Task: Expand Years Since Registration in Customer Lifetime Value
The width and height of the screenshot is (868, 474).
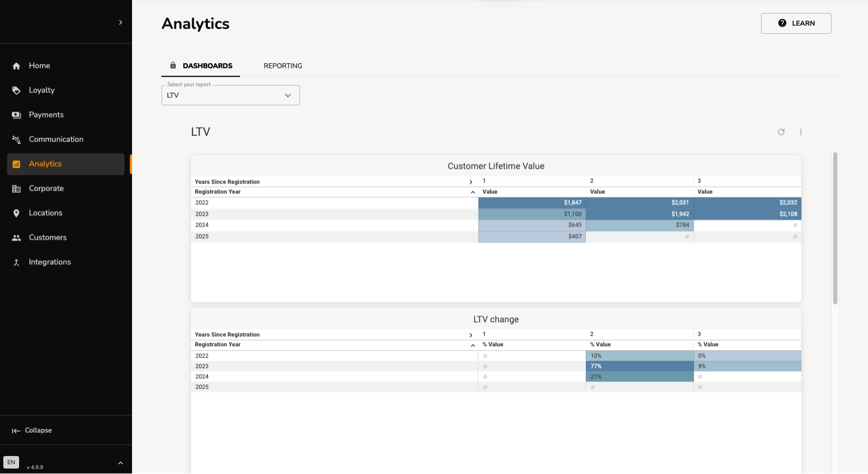Action: point(471,182)
